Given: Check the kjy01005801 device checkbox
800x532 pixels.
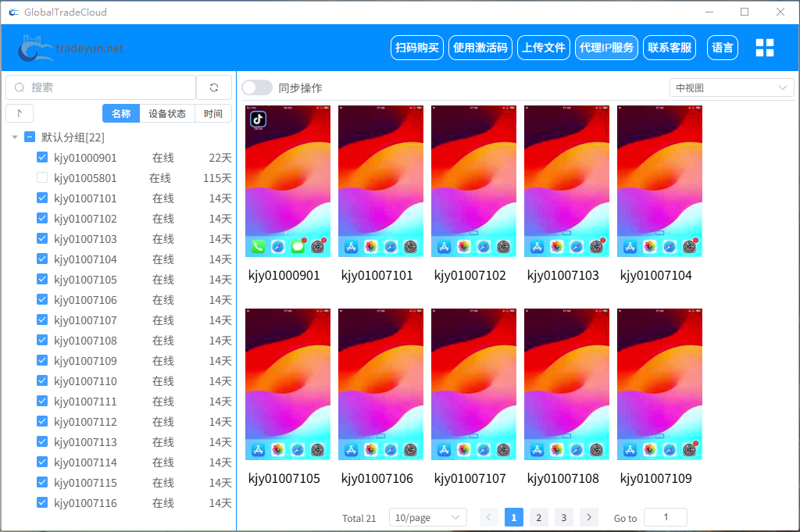Looking at the screenshot, I should pos(41,177).
